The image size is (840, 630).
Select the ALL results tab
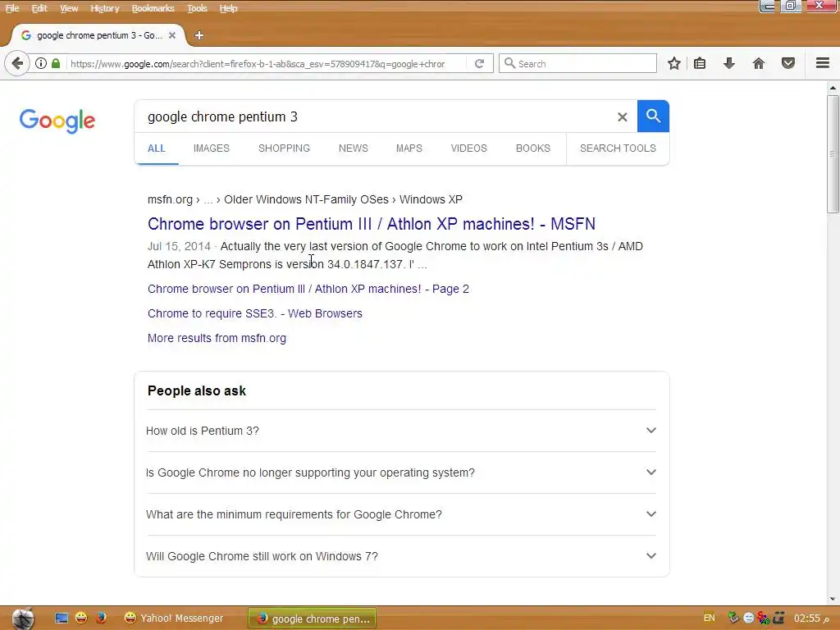click(x=157, y=148)
